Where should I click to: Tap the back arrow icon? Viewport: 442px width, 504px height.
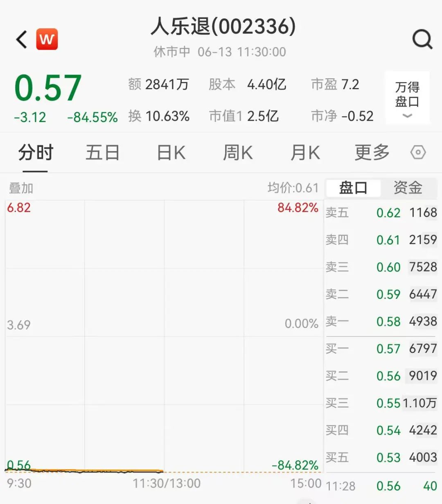click(x=21, y=40)
